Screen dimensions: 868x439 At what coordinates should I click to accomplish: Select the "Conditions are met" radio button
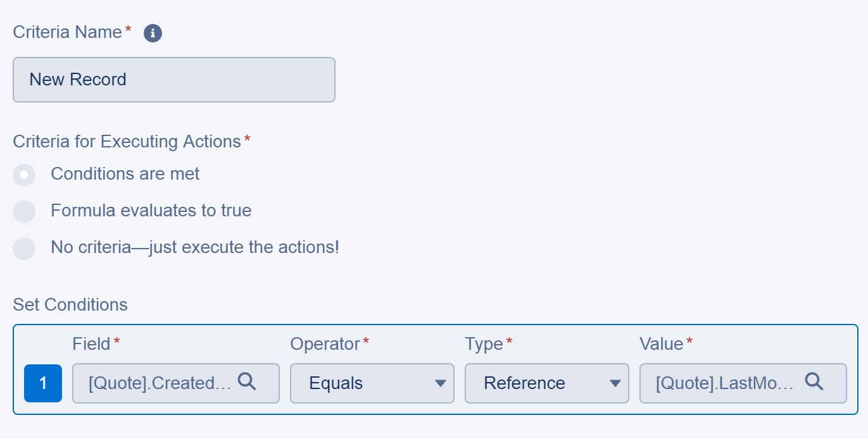(x=24, y=175)
